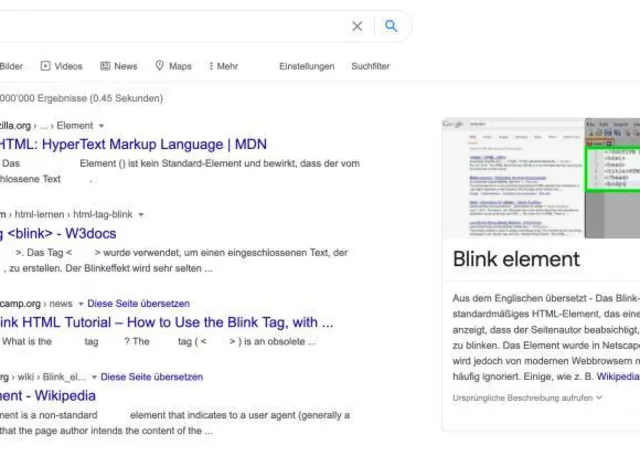Switch to the Videos tab

62,66
